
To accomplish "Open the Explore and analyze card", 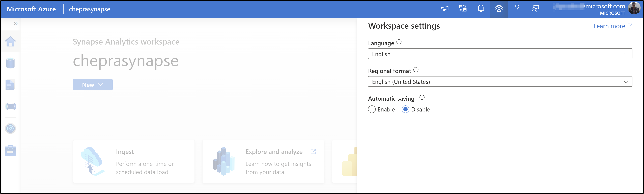I will (x=263, y=162).
